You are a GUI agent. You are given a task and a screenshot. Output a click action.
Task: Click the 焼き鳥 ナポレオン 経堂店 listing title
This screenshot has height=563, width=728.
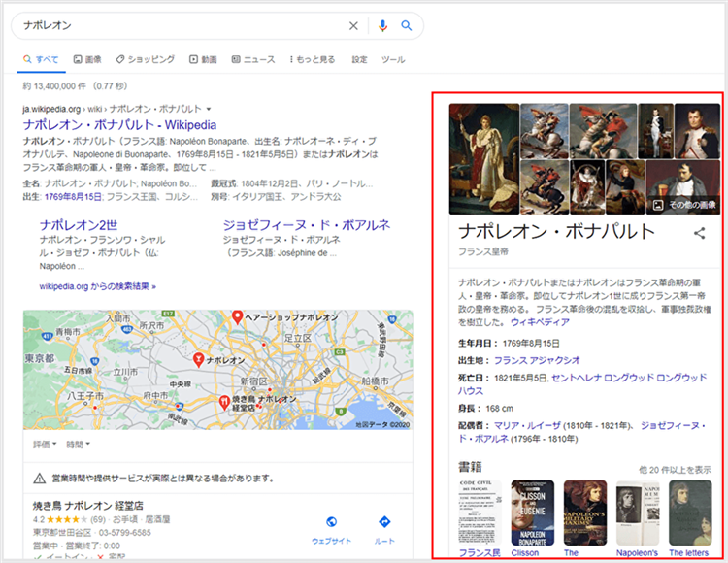87,506
